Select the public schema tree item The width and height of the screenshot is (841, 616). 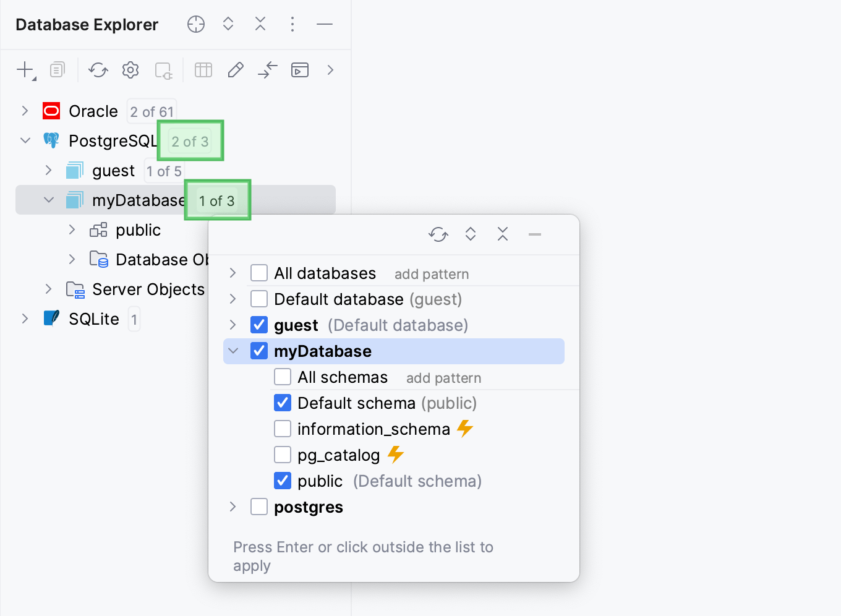click(x=138, y=229)
